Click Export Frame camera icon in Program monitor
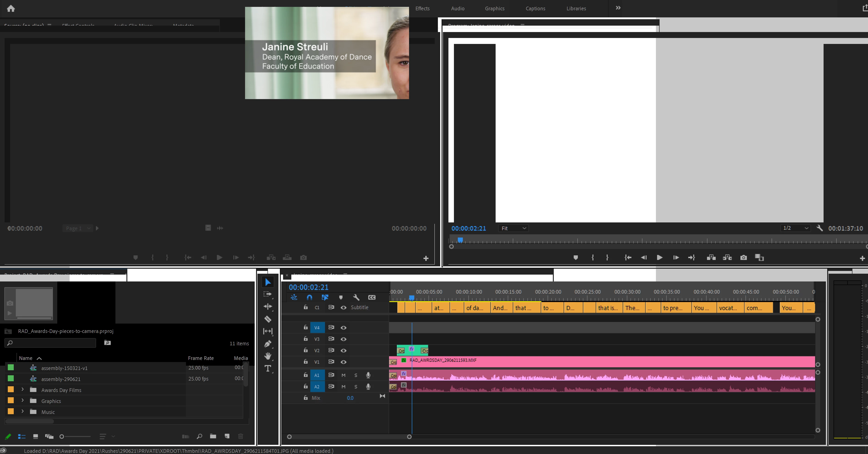Image resolution: width=868 pixels, height=454 pixels. [x=743, y=258]
